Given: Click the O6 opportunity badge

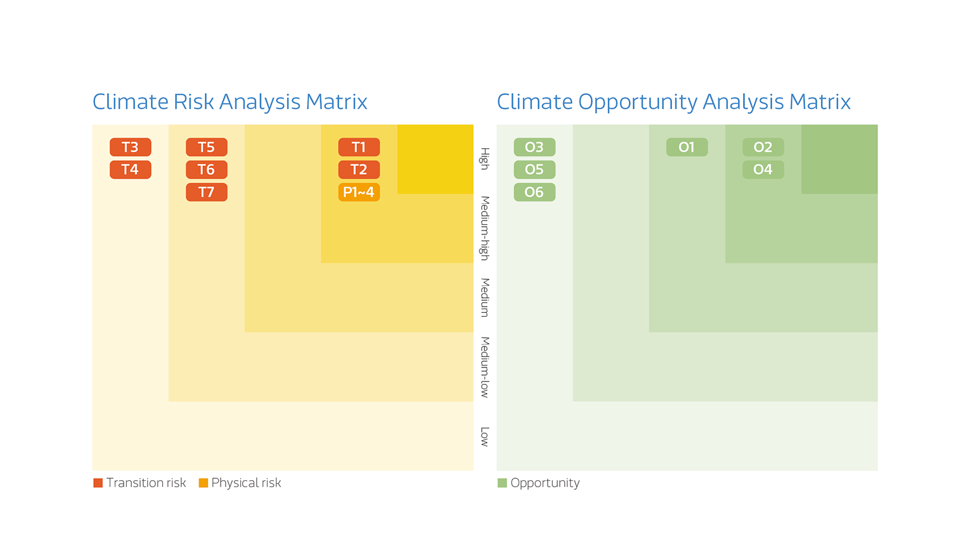Looking at the screenshot, I should (534, 192).
